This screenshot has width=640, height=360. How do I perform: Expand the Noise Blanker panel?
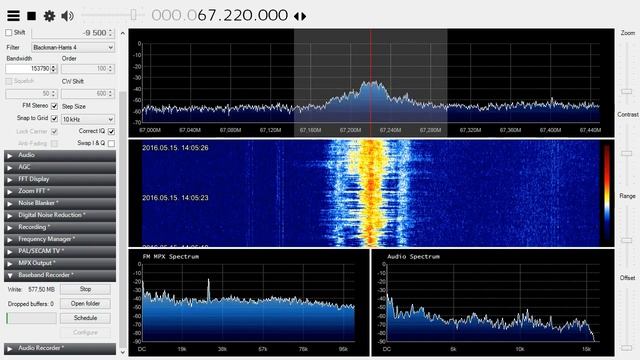click(60, 203)
